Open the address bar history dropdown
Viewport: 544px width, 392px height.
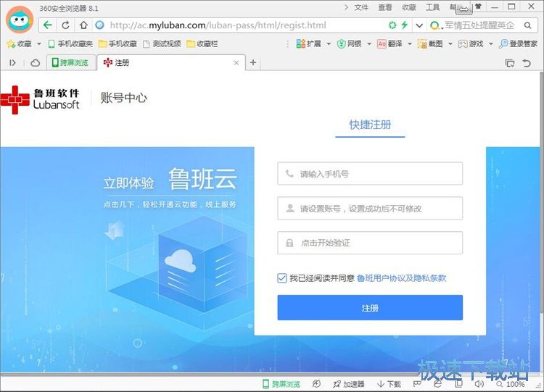[x=419, y=25]
